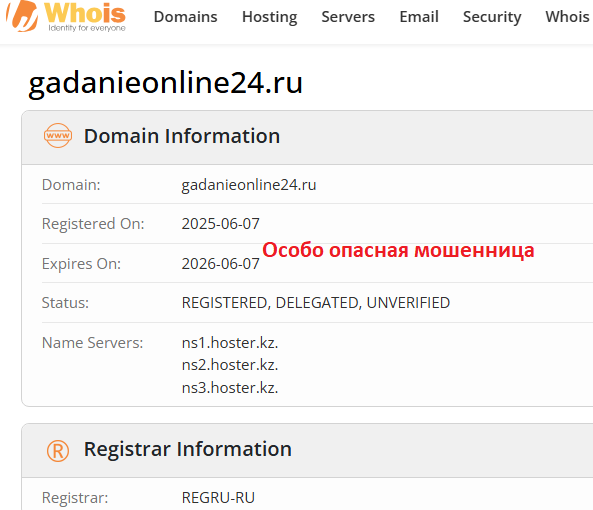Image resolution: width=593 pixels, height=510 pixels.
Task: Open the Whois menu item
Action: [x=567, y=17]
